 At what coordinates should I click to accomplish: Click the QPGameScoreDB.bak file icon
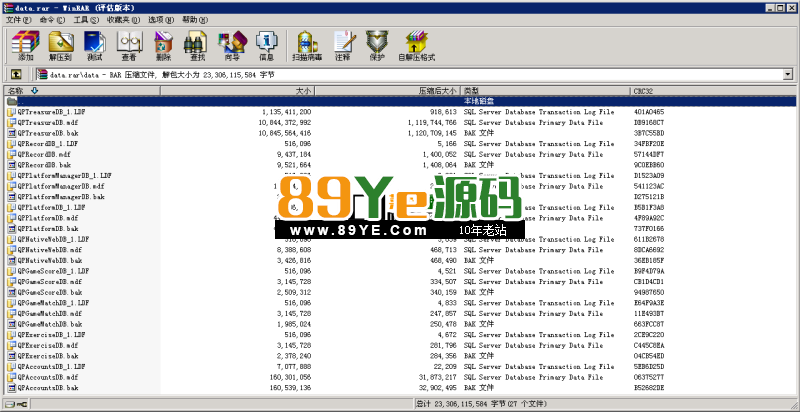coord(12,292)
